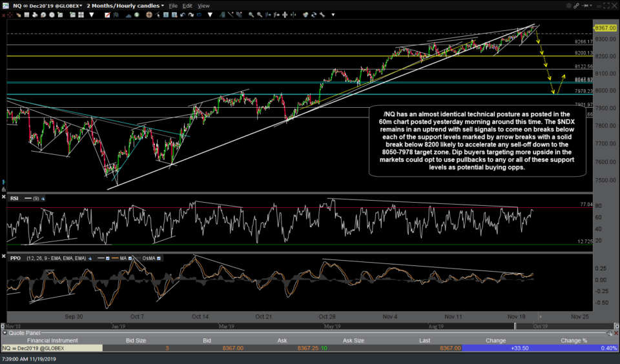Select the arrow pointer tool
This screenshot has width=620, height=364.
pos(158,15)
